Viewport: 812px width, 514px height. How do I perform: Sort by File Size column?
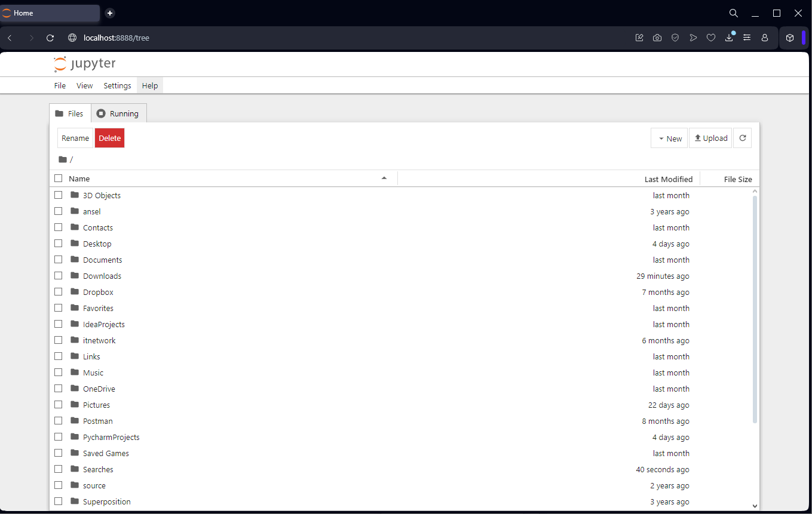coord(738,179)
